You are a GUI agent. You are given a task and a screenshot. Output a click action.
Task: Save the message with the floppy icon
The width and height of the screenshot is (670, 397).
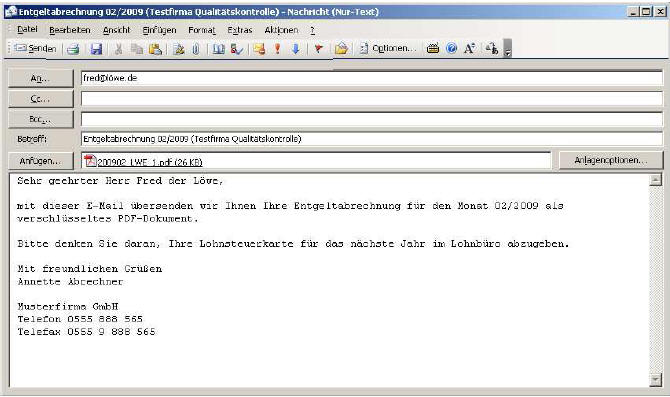click(96, 49)
